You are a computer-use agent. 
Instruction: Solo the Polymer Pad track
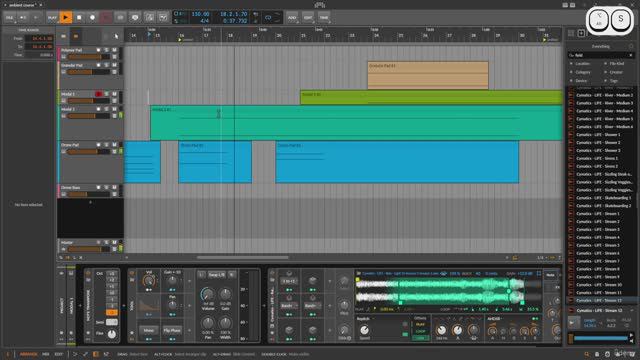pos(107,50)
